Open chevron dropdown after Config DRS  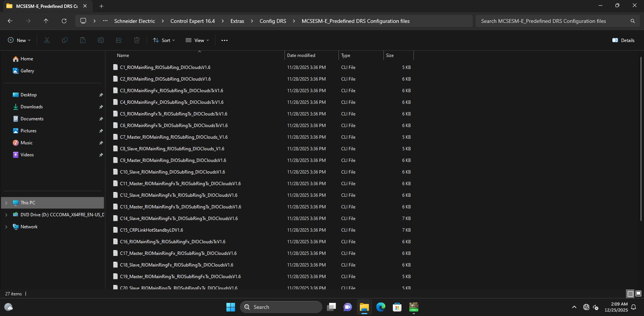pos(294,21)
